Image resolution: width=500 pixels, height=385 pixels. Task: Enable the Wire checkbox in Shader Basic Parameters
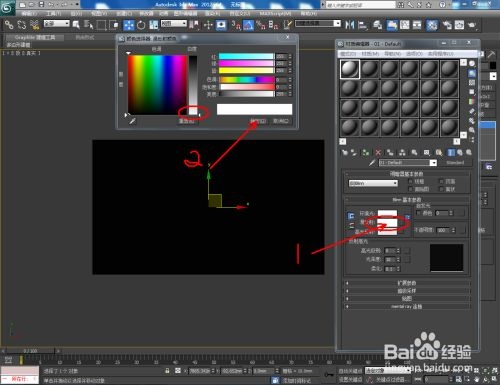pos(411,181)
